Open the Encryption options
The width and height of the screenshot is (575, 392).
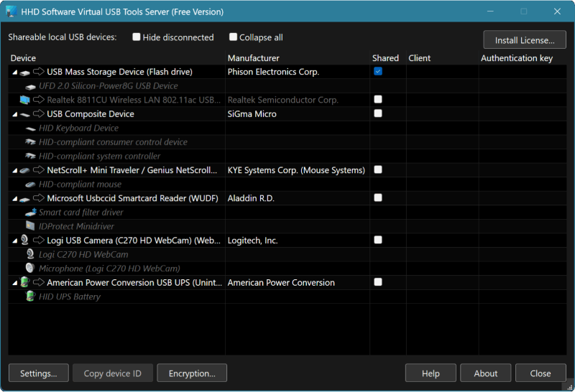(192, 373)
